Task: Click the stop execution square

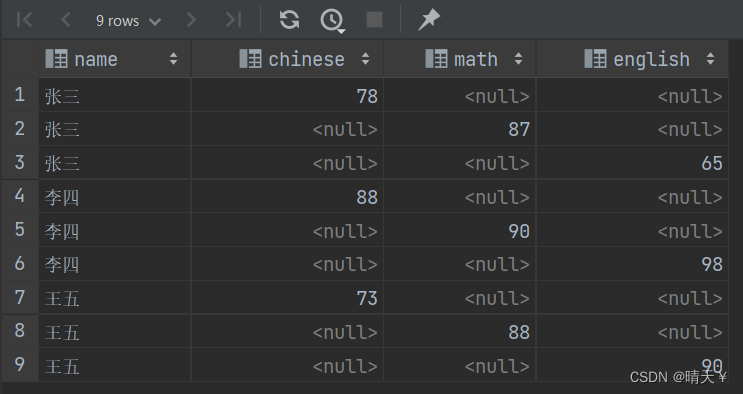Action: point(374,20)
